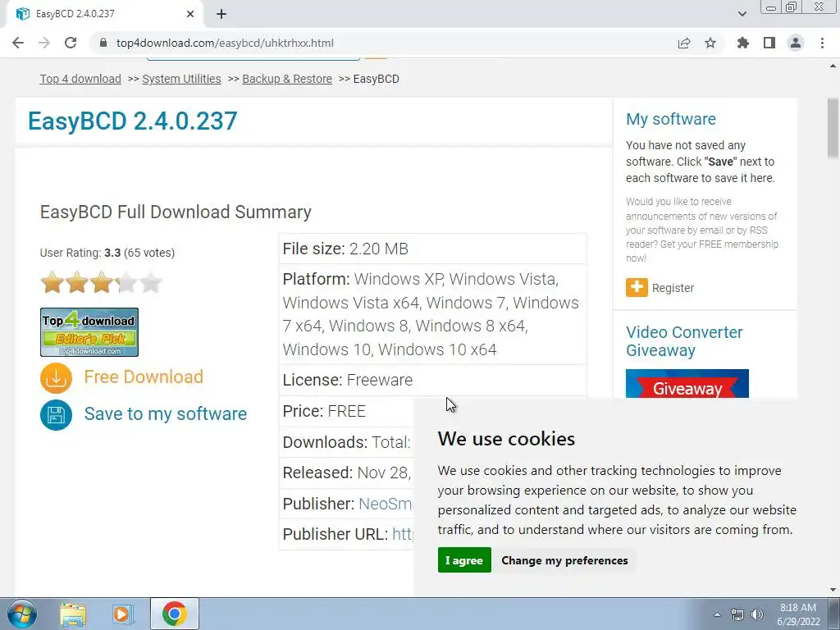Click scrollbar down arrow
The image size is (840, 630).
pos(833,590)
